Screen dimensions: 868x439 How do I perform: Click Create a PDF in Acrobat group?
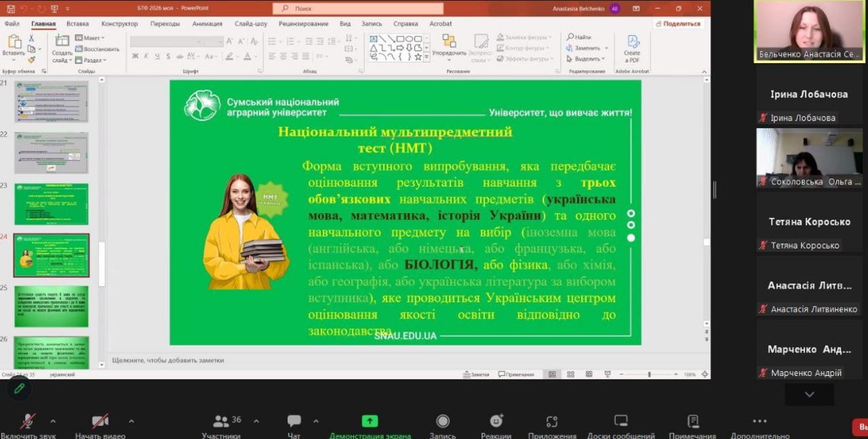pos(632,48)
